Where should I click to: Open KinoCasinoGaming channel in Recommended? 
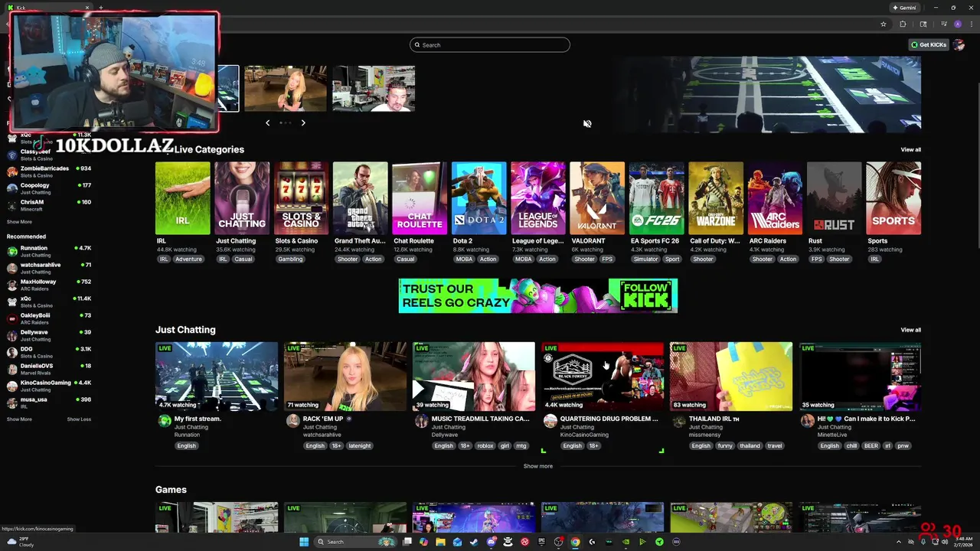[49, 386]
